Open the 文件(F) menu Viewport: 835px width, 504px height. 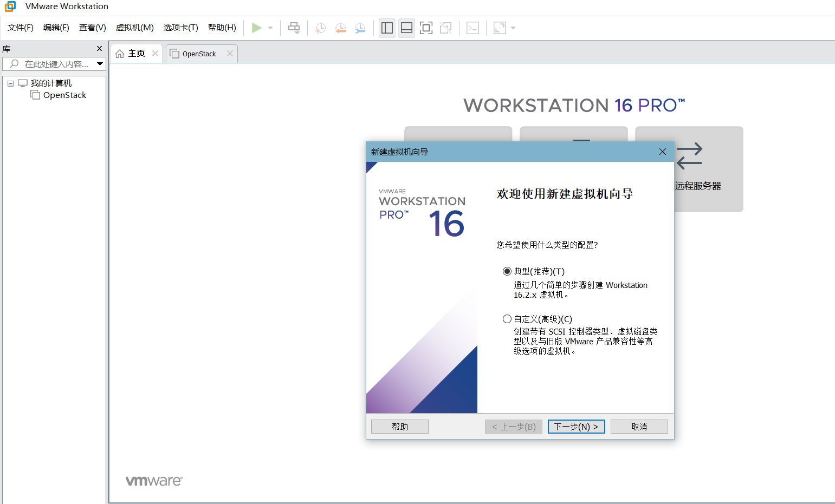point(21,28)
